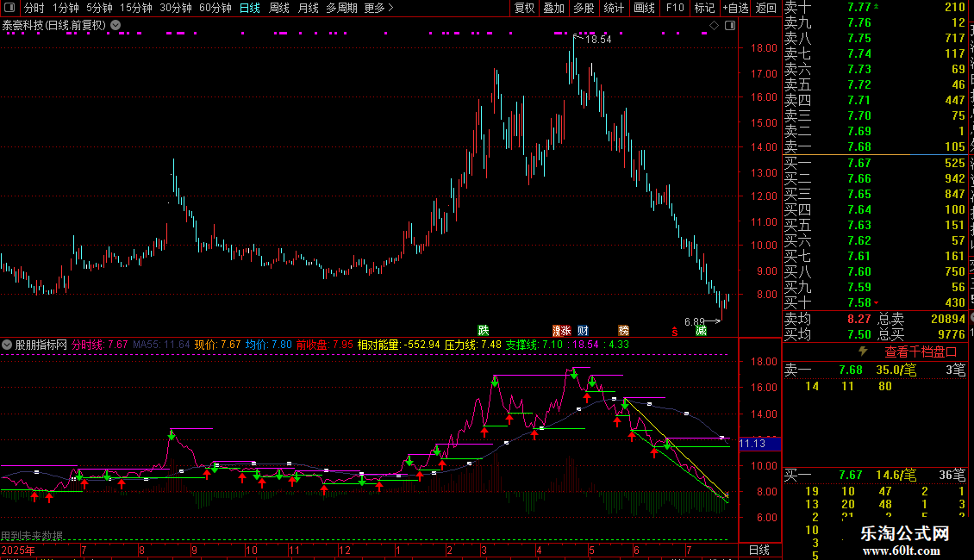Viewport: 974px width, 560px height.
Task: Switch to 60分钟 period
Action: [215, 8]
